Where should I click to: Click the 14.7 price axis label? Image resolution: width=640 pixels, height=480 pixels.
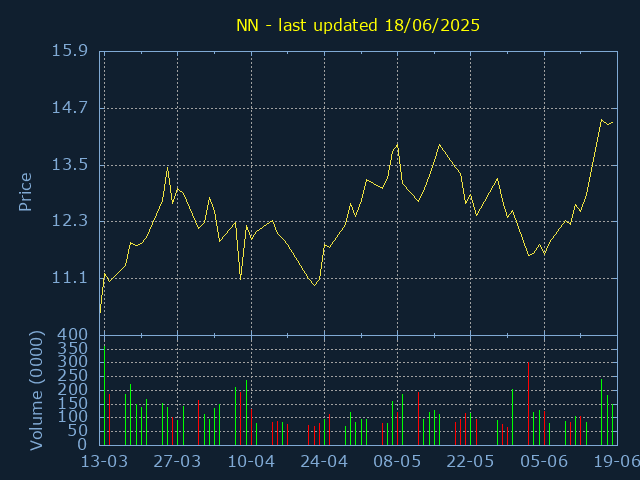click(x=69, y=108)
